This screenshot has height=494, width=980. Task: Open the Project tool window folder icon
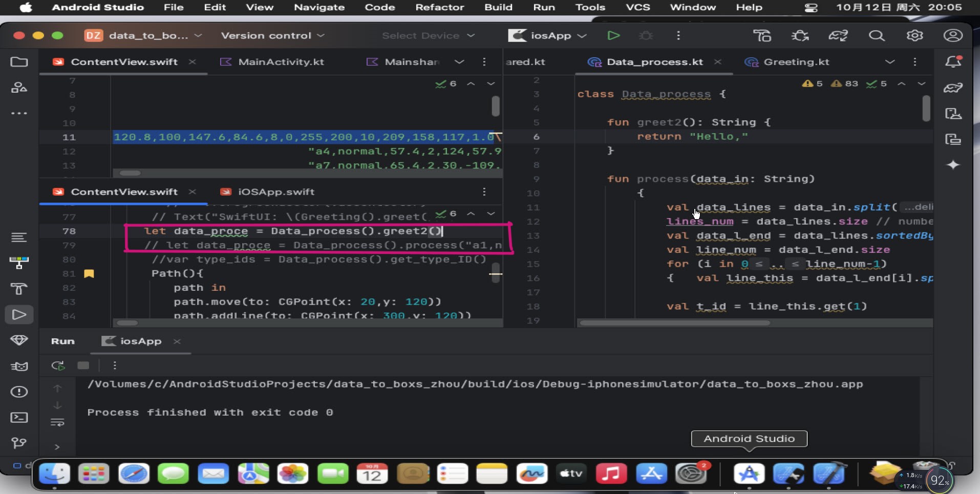coord(19,62)
